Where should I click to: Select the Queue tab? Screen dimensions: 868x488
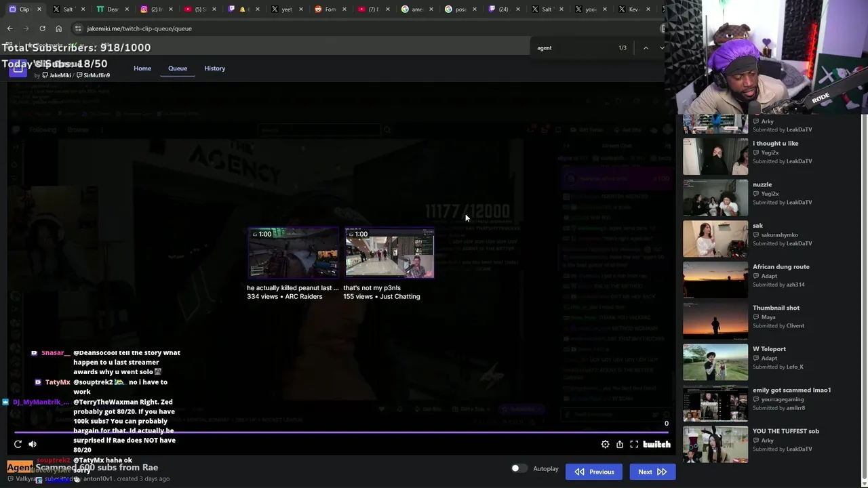pos(178,68)
